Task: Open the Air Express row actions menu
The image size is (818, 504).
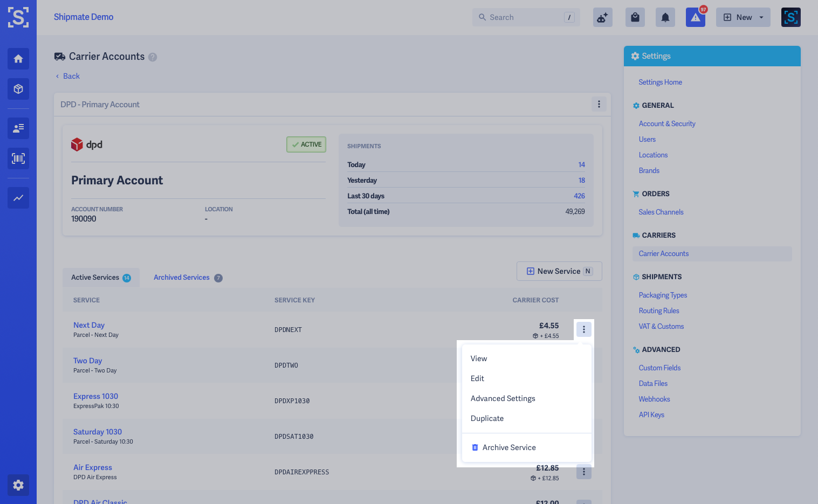Action: coord(584,472)
